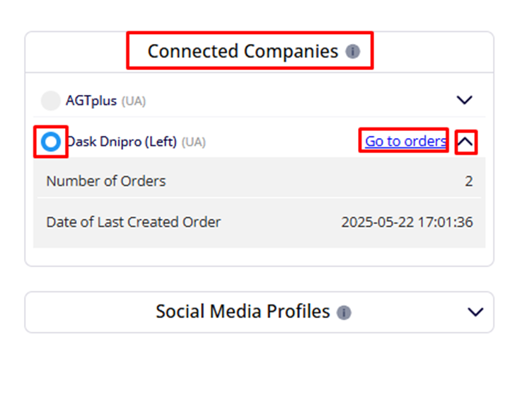Click the Dask Dnipro (Left) company name
The width and height of the screenshot is (532, 403).
coord(122,142)
